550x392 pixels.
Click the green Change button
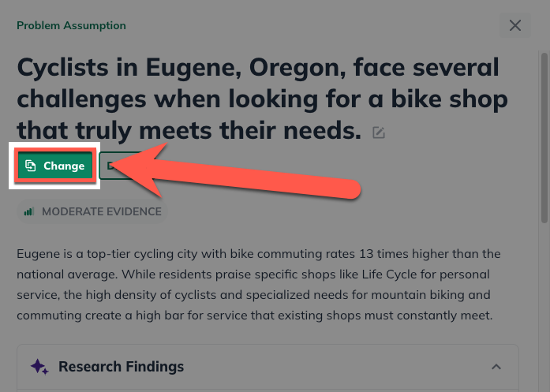[x=54, y=166]
